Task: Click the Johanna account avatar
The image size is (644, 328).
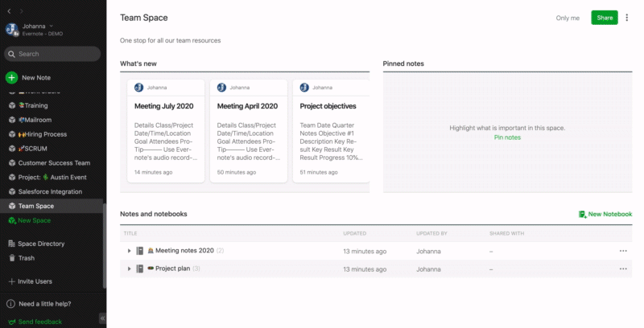Action: click(x=12, y=30)
